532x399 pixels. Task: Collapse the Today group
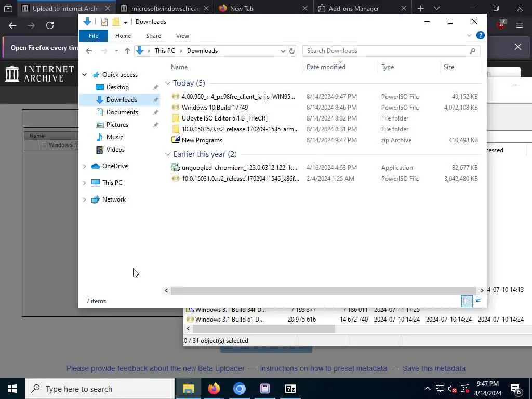click(168, 83)
